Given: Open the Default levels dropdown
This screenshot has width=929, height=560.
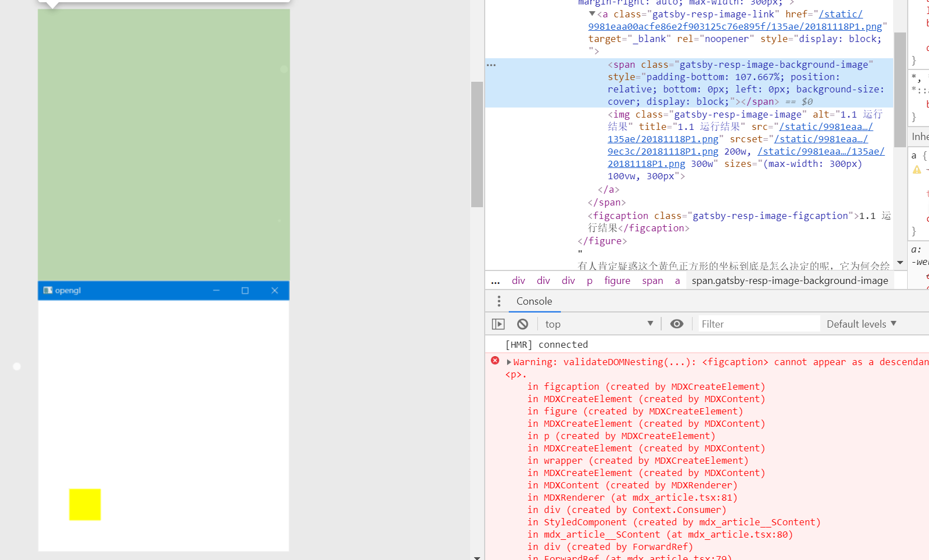Looking at the screenshot, I should 861,324.
